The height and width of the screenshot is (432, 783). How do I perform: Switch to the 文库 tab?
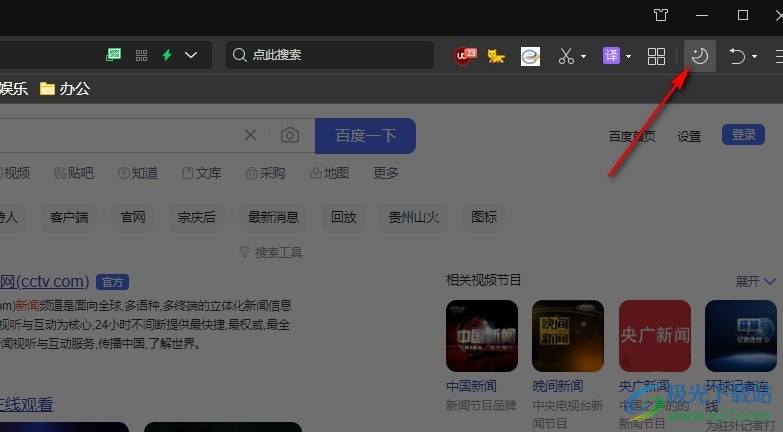202,173
